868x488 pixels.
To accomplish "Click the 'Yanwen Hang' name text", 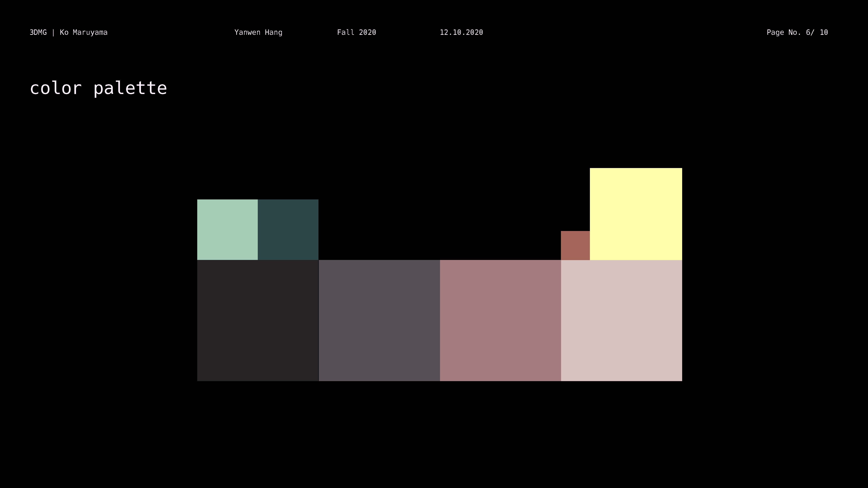I will [258, 32].
